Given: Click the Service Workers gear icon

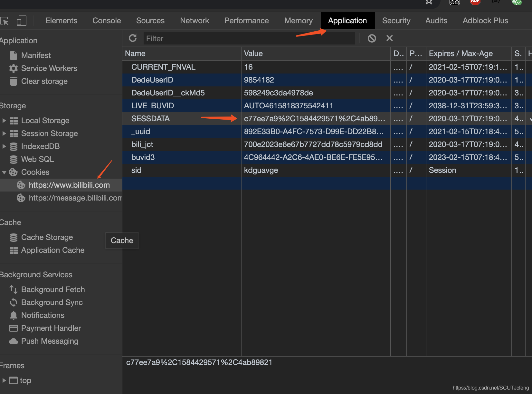Looking at the screenshot, I should pos(14,68).
